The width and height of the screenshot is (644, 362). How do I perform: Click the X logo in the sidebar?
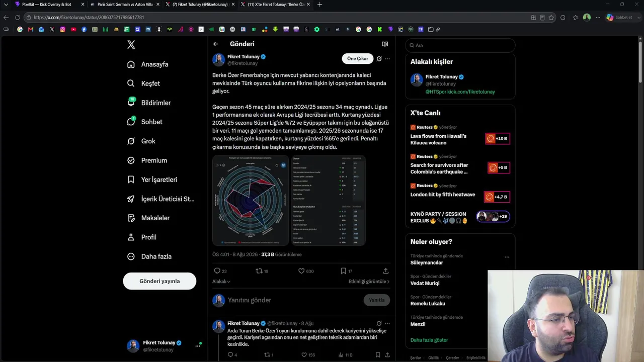(x=131, y=45)
